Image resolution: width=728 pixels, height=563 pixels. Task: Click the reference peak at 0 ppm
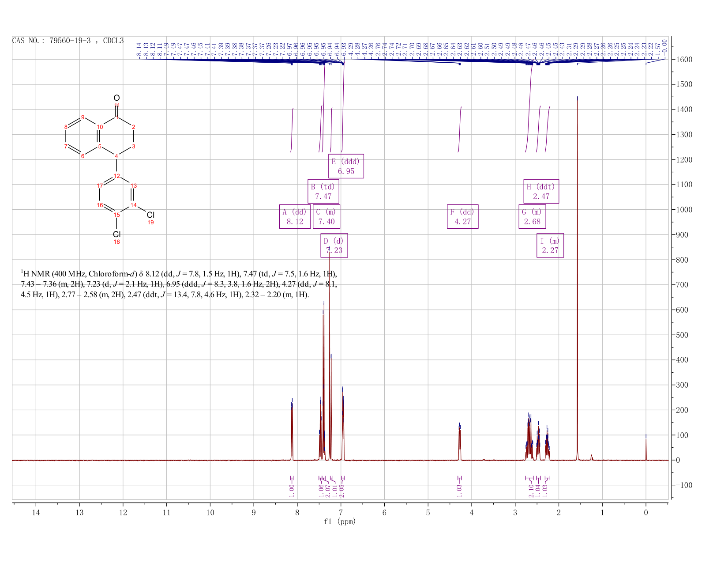(646, 448)
